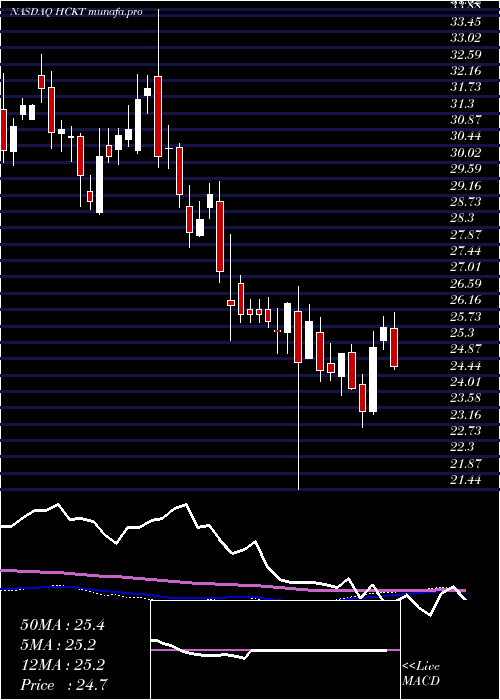The height and width of the screenshot is (700, 500).
Task: Click the 29.16 price axis label
Action: 466,185
